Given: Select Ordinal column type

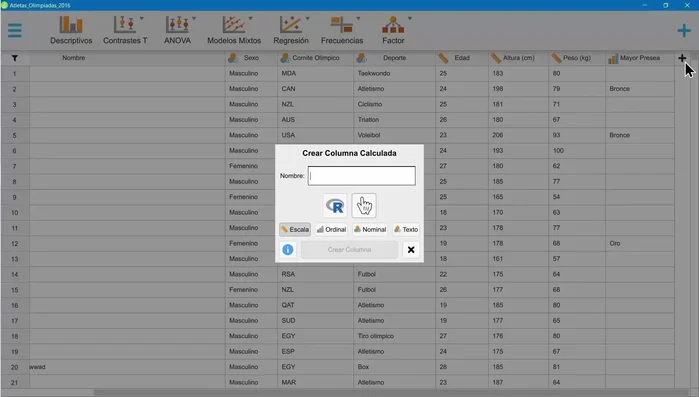Looking at the screenshot, I should [331, 229].
